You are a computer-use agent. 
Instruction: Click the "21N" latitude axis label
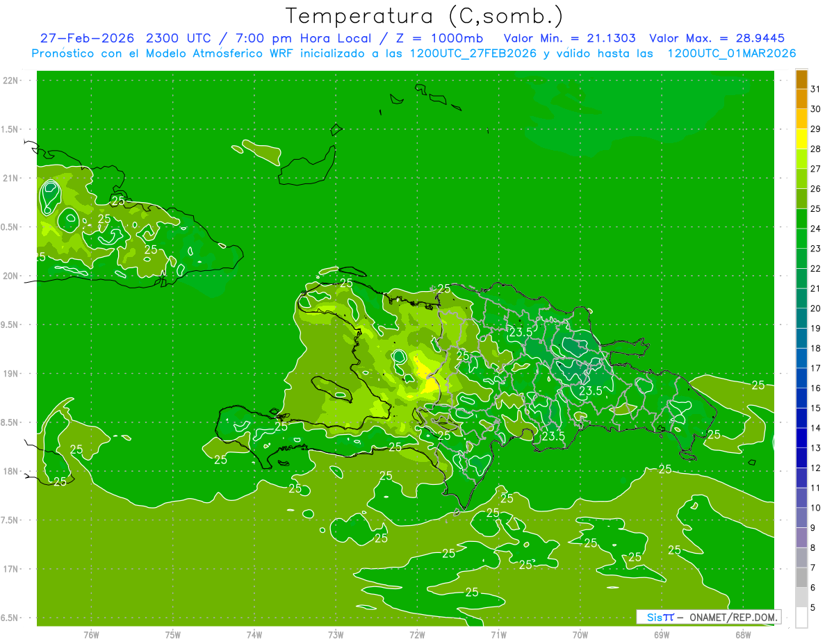pos(11,178)
